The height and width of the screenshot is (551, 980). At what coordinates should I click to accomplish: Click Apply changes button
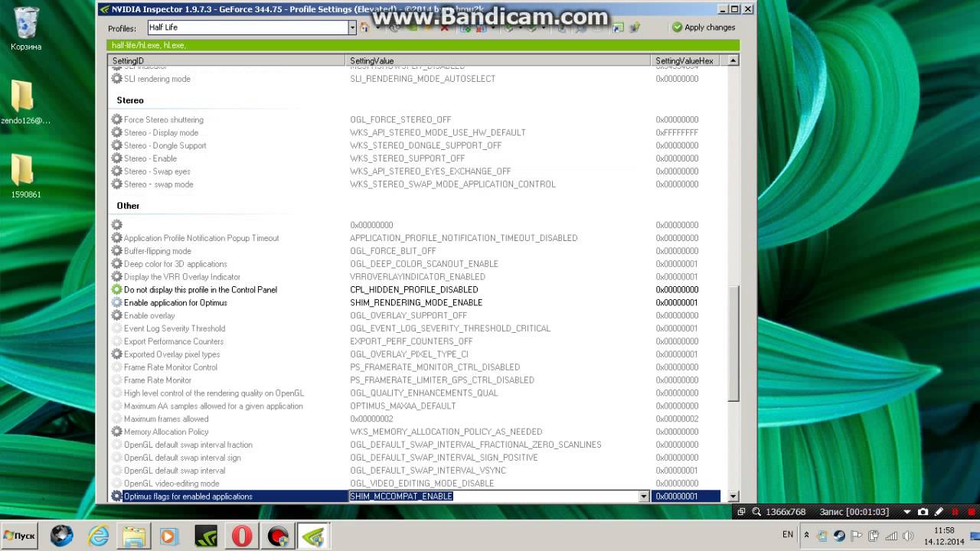(x=703, y=28)
